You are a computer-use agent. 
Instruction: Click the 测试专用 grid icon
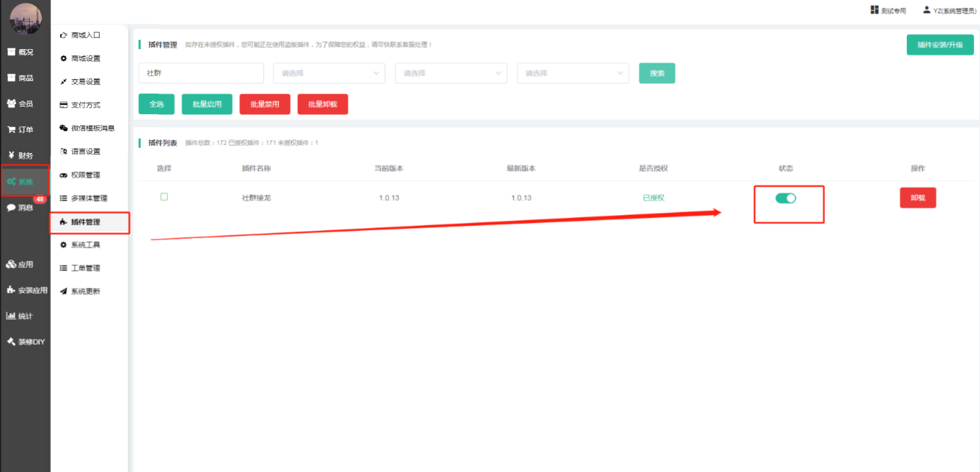(x=875, y=10)
